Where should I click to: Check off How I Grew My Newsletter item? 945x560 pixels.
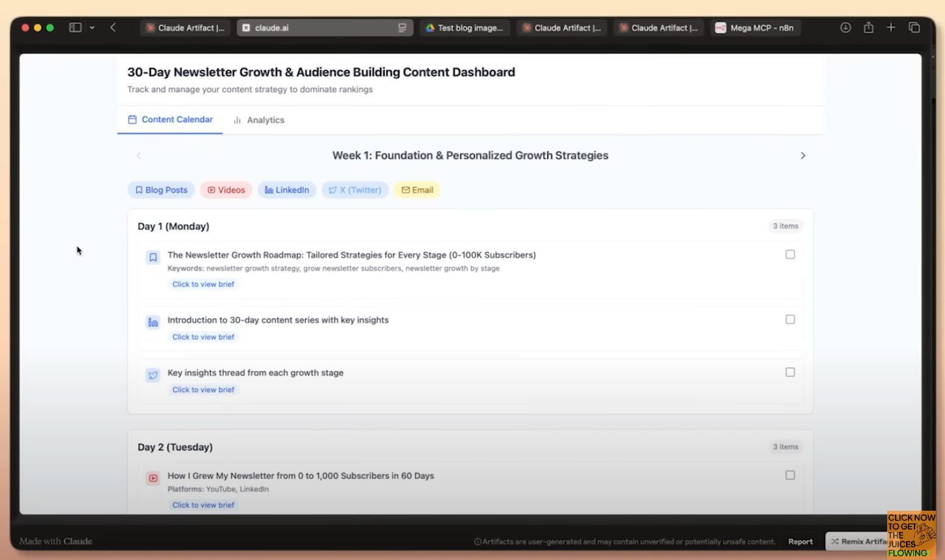pos(790,475)
